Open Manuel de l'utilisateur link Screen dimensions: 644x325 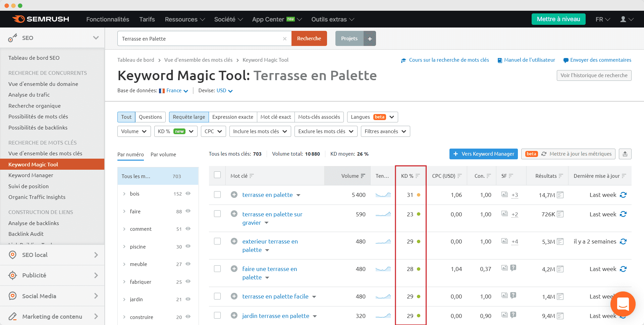tap(526, 60)
